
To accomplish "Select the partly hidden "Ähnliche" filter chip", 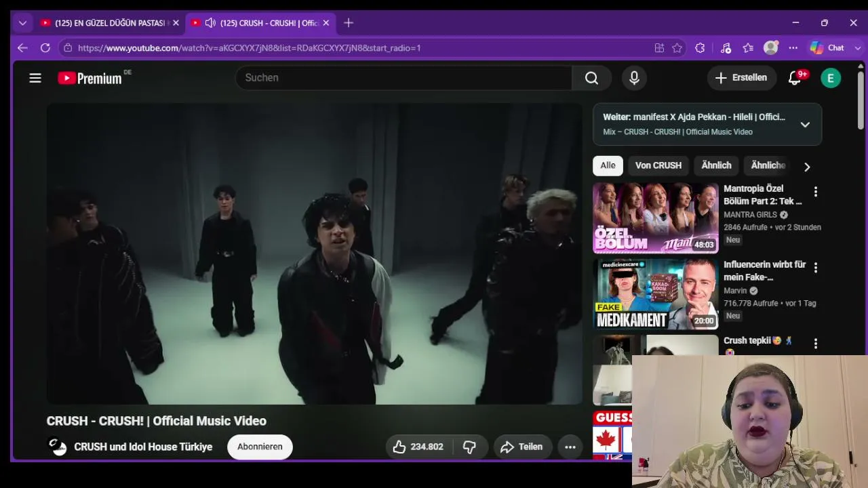I will coord(768,165).
